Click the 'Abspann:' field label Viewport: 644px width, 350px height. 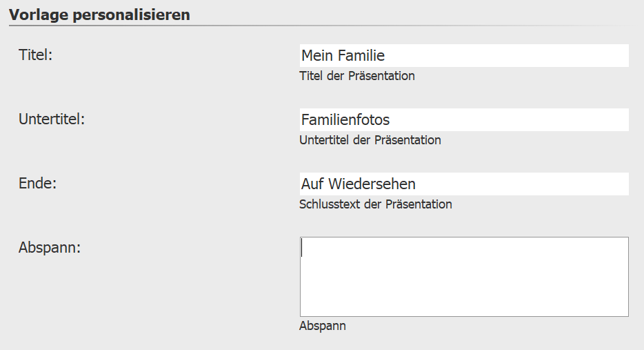(x=50, y=247)
